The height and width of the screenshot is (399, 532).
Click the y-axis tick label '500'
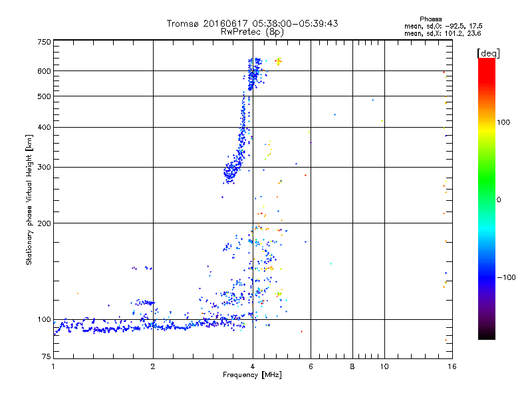(x=44, y=96)
